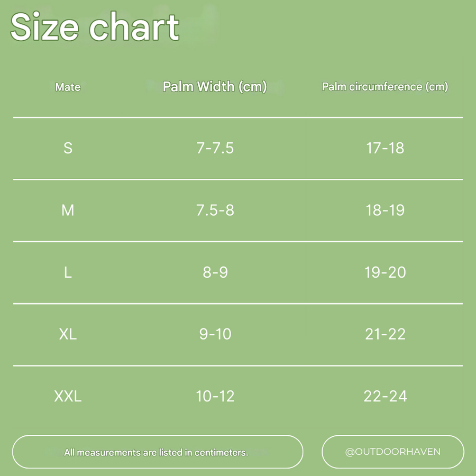476x476 pixels.
Task: Select the XXL size row label
Action: [68, 396]
